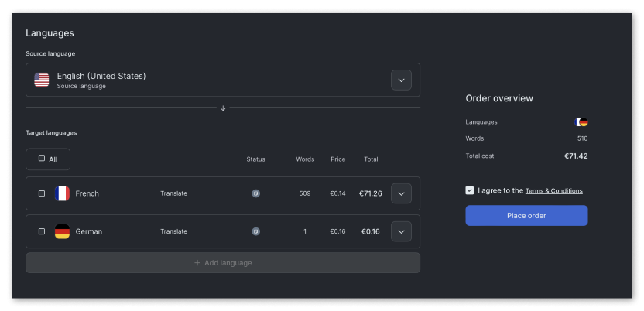
Task: Click the Target languages label
Action: 51,133
